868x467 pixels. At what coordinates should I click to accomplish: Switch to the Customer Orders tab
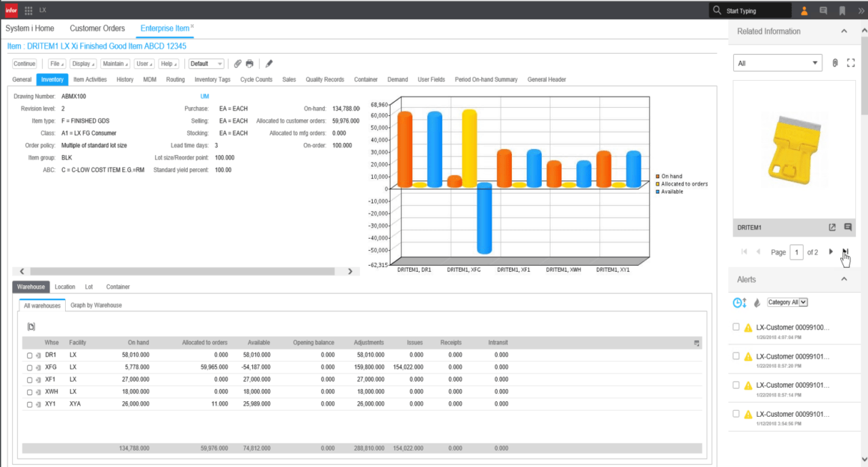click(x=97, y=28)
